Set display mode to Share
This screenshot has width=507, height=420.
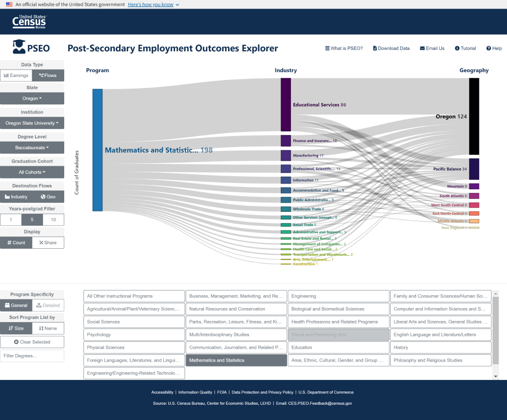tap(48, 243)
